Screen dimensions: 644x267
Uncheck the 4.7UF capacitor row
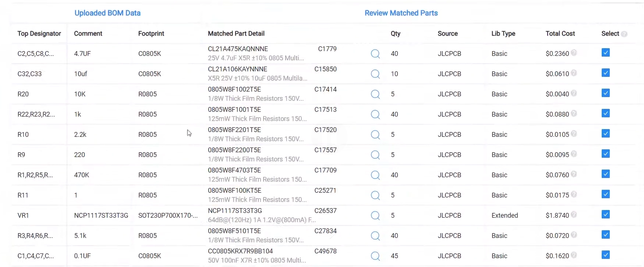coord(606,53)
